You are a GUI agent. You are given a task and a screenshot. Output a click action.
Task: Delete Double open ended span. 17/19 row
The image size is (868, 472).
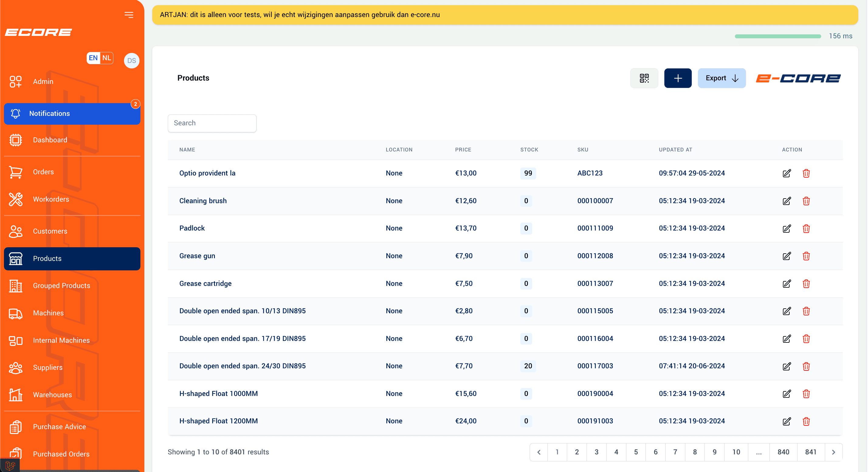(x=806, y=338)
